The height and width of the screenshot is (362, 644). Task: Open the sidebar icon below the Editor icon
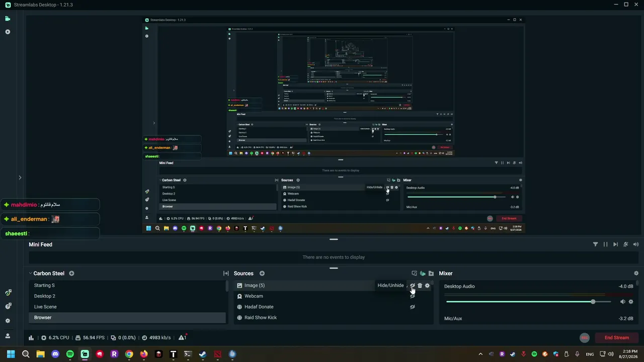(8, 32)
